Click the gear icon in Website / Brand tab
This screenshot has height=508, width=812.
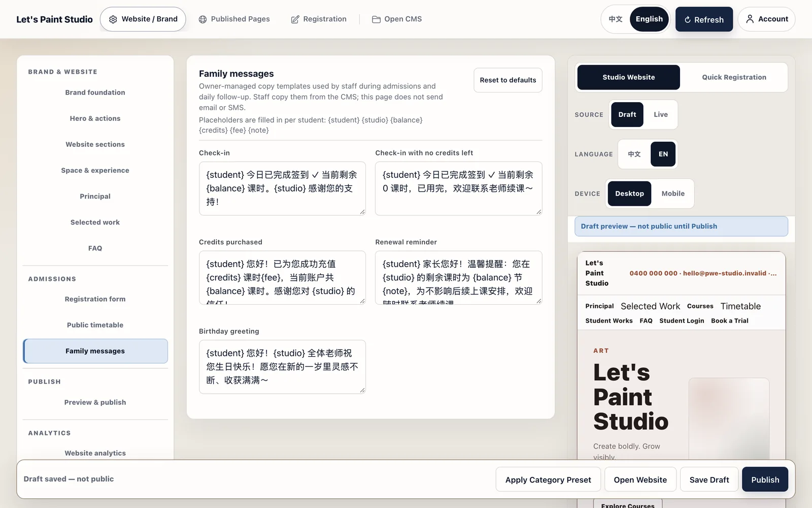(x=113, y=19)
